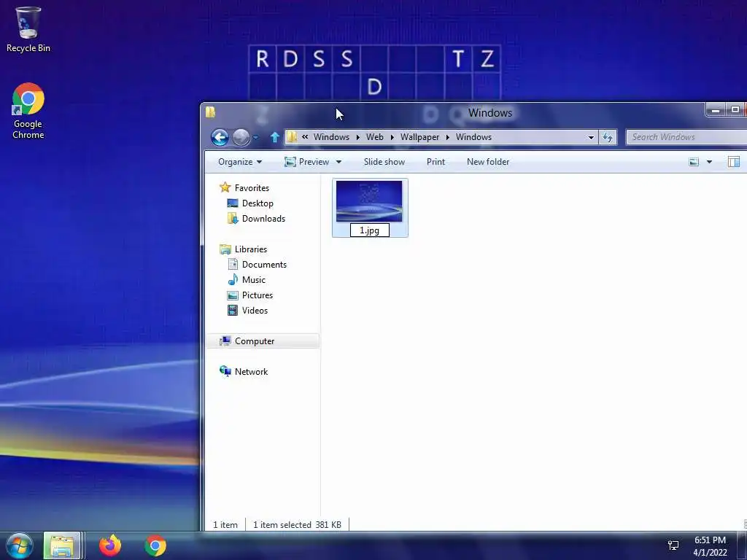Open Downloads under Favorites
The height and width of the screenshot is (560, 747).
263,219
